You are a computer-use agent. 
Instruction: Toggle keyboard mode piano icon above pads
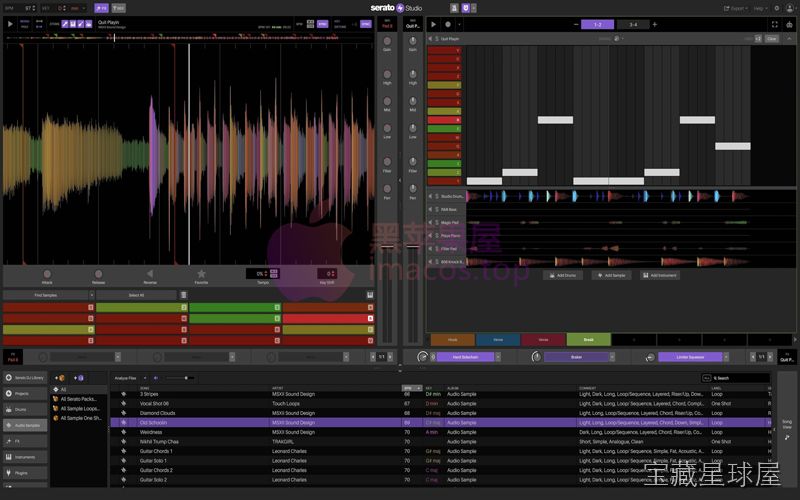click(370, 295)
